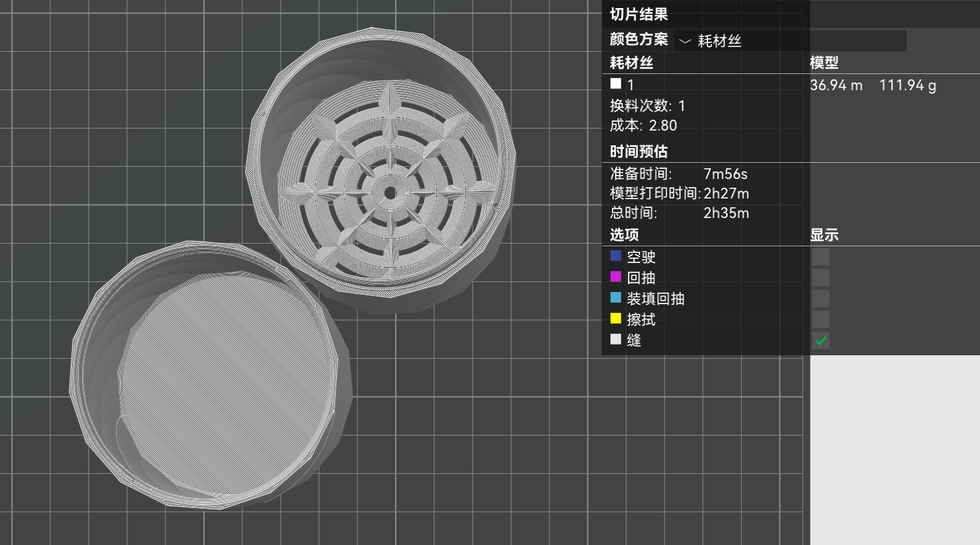Toggle display checkbox for 空驶

(820, 257)
